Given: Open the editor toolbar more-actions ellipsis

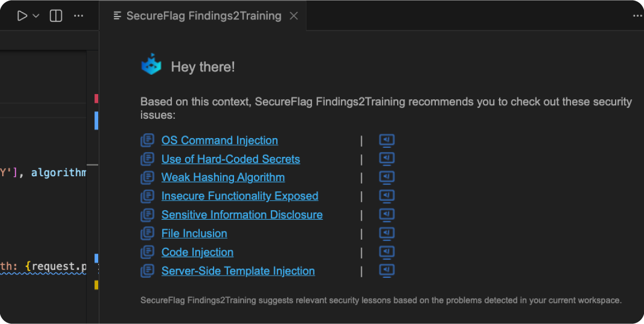Looking at the screenshot, I should tap(78, 16).
